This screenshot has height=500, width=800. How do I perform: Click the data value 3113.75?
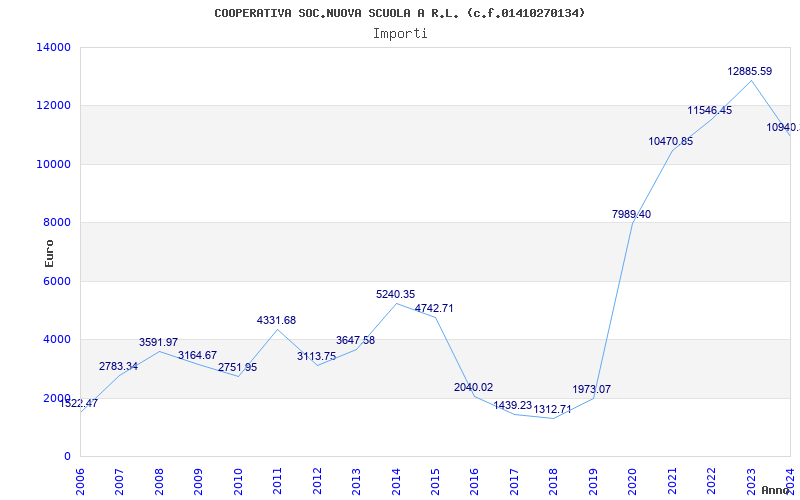click(317, 356)
